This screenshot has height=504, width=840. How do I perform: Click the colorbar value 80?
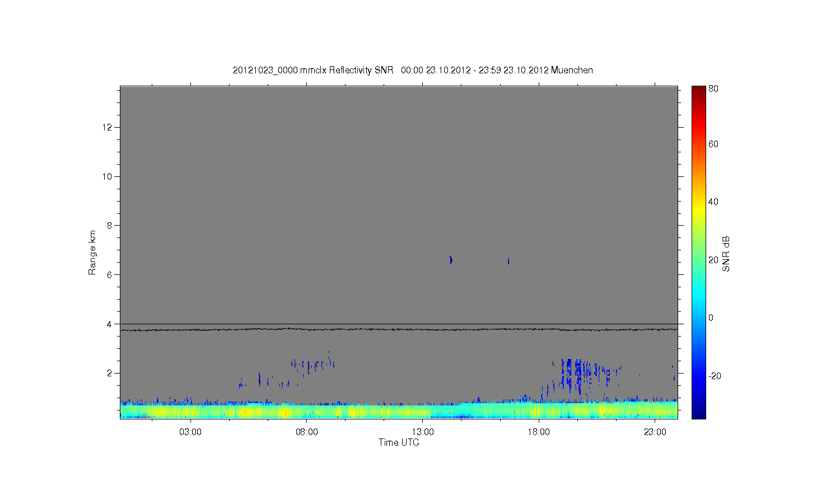tap(713, 88)
